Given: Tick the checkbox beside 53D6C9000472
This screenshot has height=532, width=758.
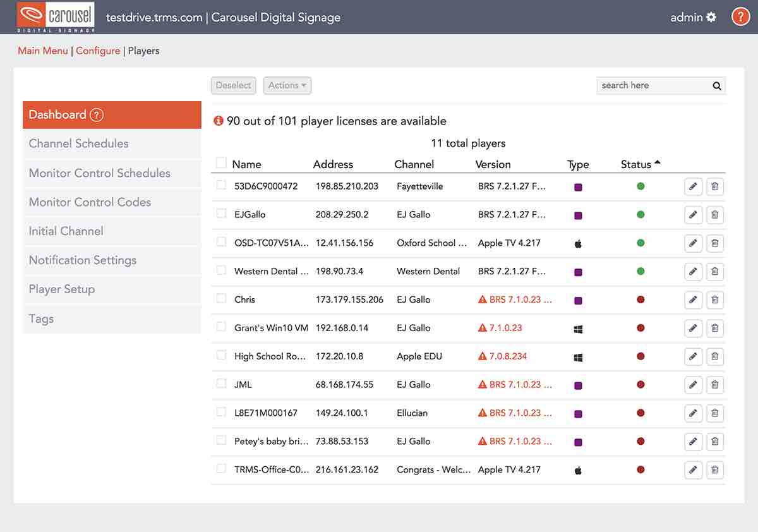Looking at the screenshot, I should point(221,186).
